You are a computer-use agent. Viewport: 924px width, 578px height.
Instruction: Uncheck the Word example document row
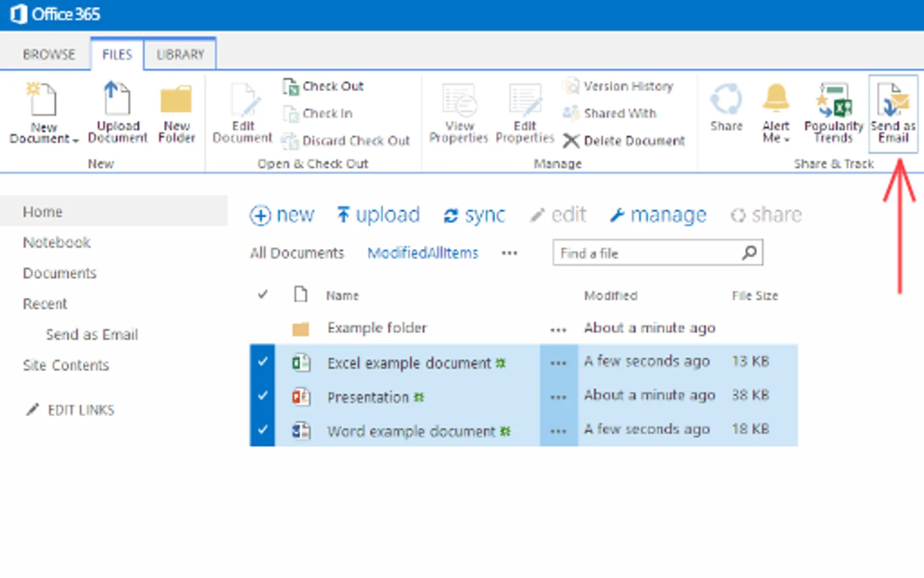pyautogui.click(x=263, y=430)
